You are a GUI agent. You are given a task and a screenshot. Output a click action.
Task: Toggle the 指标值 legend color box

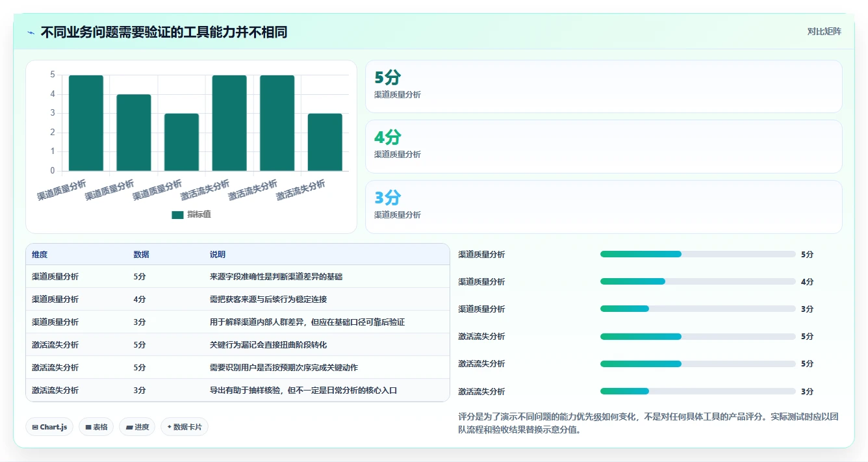click(177, 214)
